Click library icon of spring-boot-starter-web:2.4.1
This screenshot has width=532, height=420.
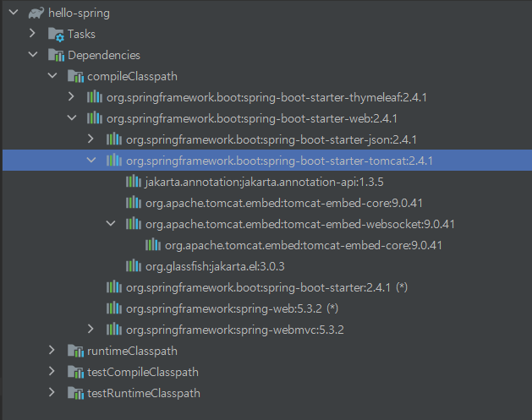[x=95, y=118]
